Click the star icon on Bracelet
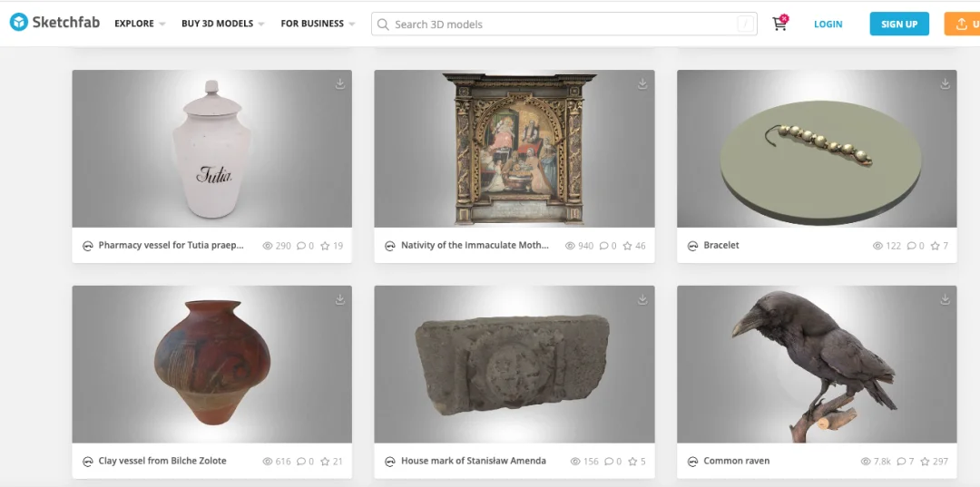The width and height of the screenshot is (980, 487). (x=937, y=246)
